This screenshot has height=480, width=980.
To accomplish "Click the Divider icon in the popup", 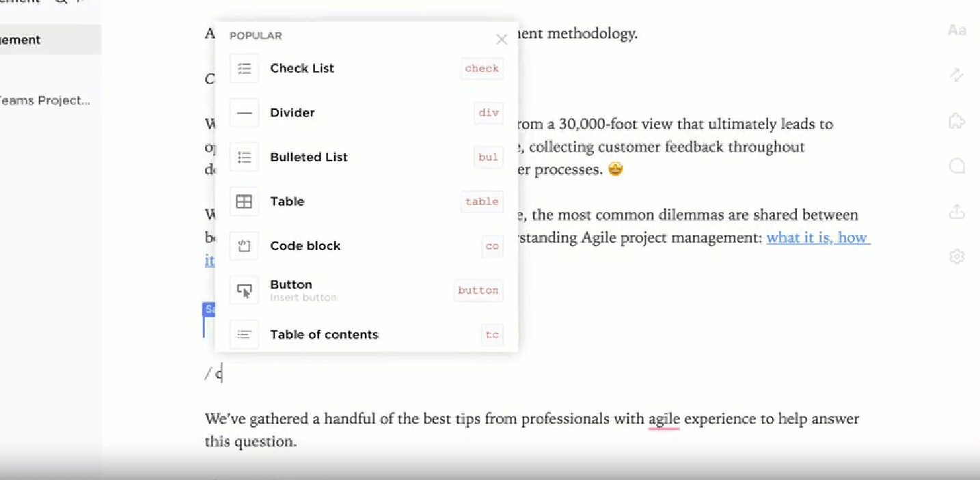I will click(244, 113).
